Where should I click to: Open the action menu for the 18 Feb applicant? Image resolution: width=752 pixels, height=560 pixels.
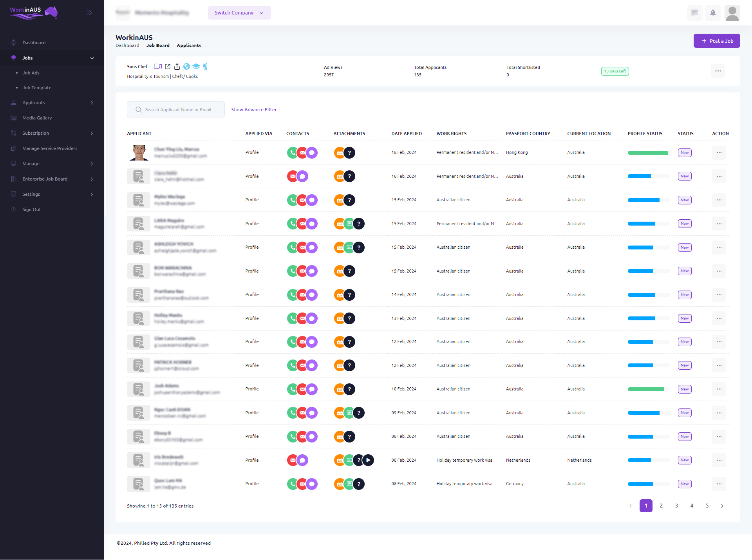coord(719,153)
